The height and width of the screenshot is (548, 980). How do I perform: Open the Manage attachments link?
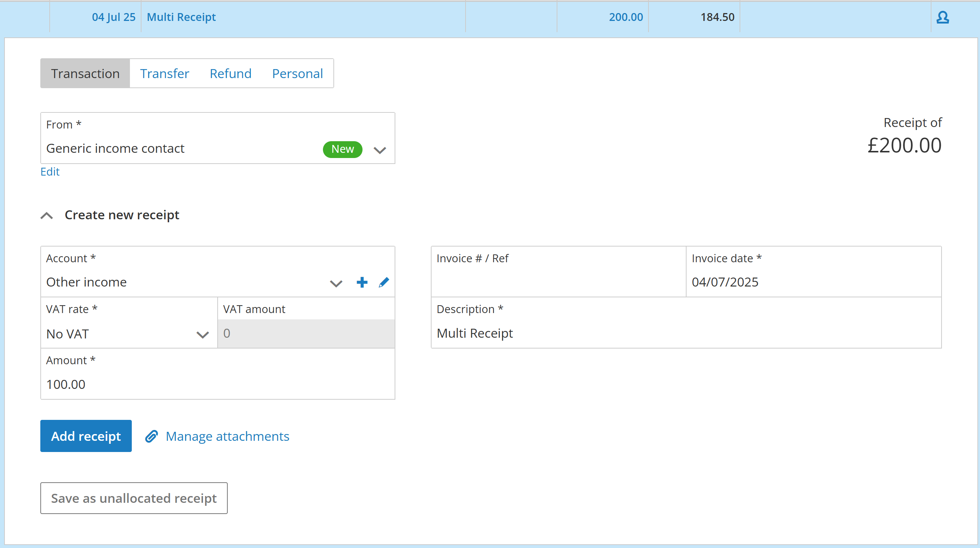point(227,436)
